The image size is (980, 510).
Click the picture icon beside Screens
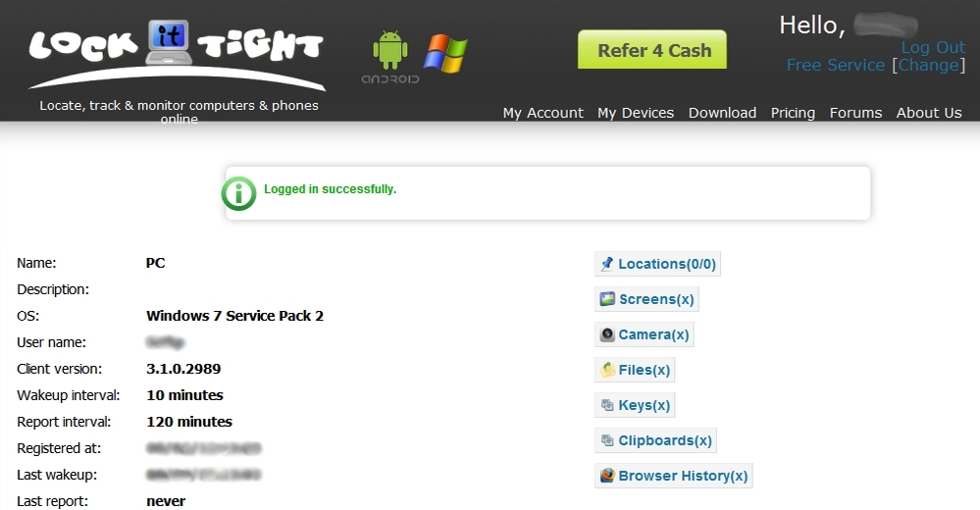click(607, 299)
